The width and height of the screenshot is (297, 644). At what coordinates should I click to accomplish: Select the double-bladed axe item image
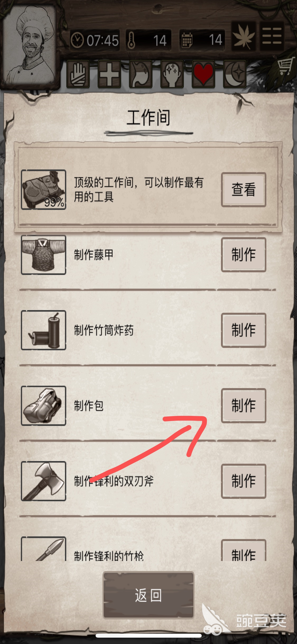point(44,481)
